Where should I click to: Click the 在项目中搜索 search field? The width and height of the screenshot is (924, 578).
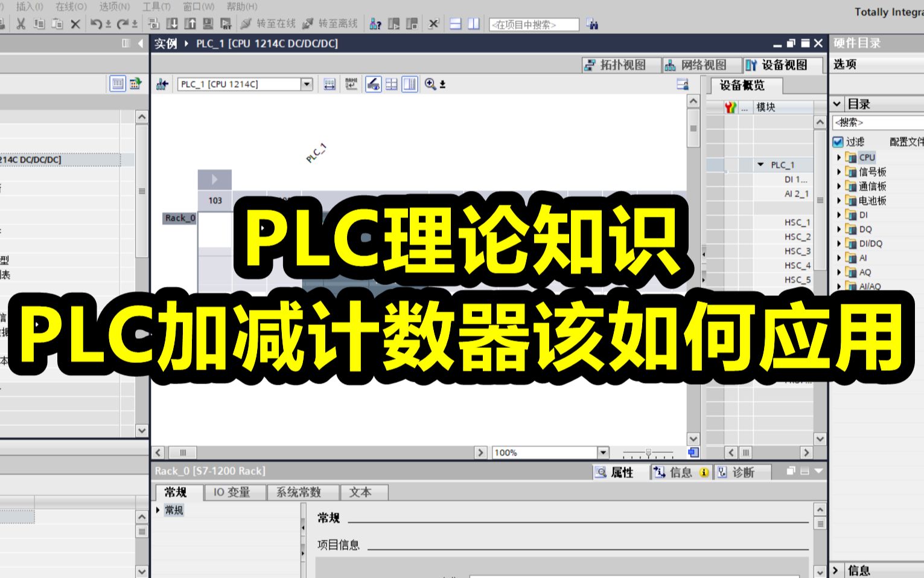coord(534,24)
